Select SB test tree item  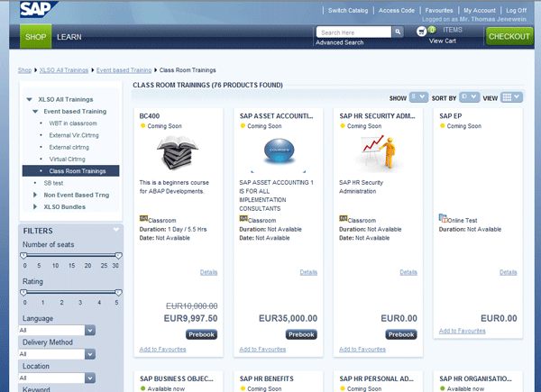(x=53, y=183)
